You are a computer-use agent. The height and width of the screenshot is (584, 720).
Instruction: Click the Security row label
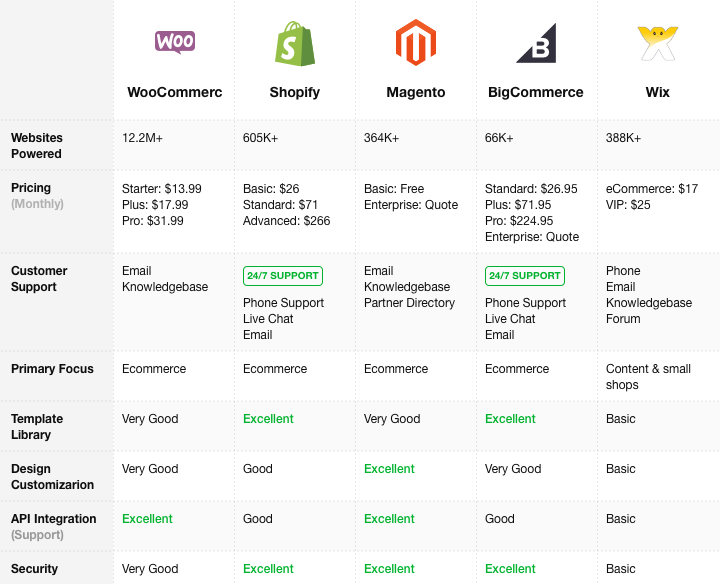[x=34, y=569]
